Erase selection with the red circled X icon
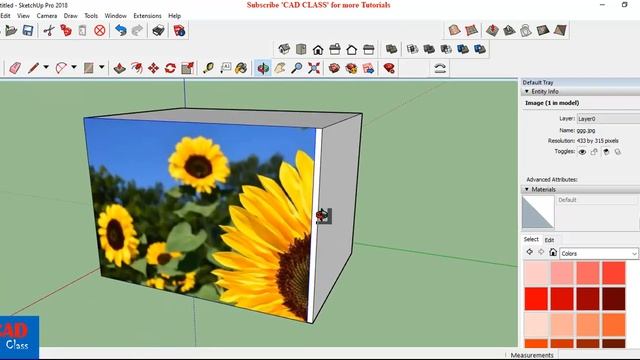 tap(100, 31)
